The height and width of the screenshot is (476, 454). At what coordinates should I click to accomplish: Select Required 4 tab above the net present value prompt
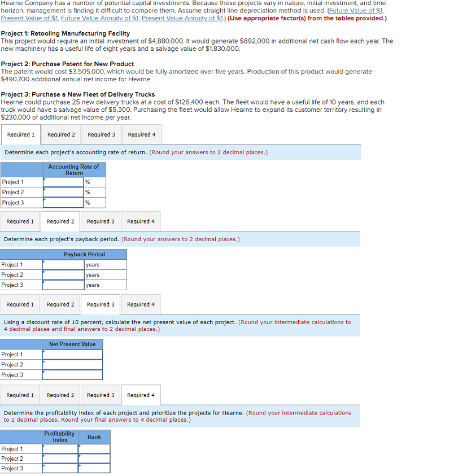click(x=141, y=304)
